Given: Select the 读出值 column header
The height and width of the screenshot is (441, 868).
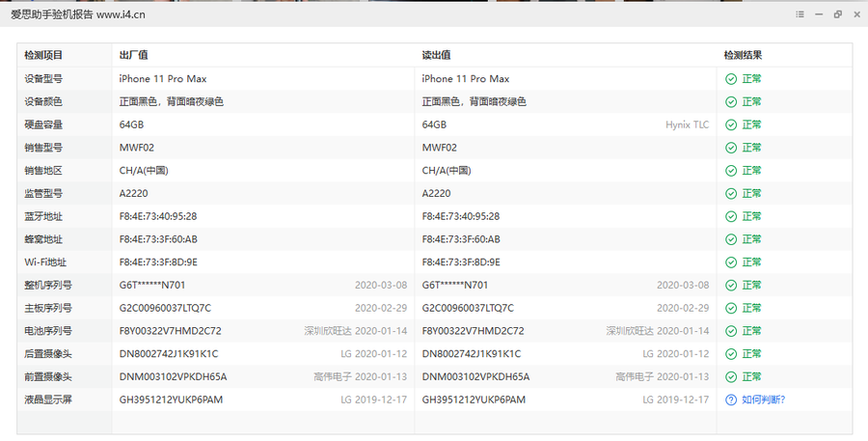Looking at the screenshot, I should click(436, 55).
